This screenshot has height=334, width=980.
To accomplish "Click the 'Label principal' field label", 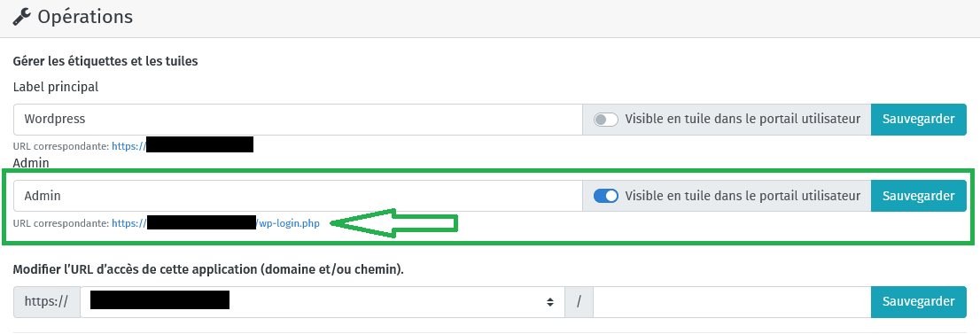I will pos(56,87).
